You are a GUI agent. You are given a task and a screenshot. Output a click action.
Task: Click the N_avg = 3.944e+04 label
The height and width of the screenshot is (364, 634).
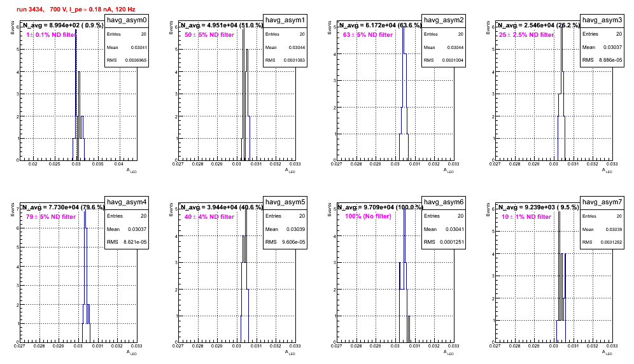point(222,207)
